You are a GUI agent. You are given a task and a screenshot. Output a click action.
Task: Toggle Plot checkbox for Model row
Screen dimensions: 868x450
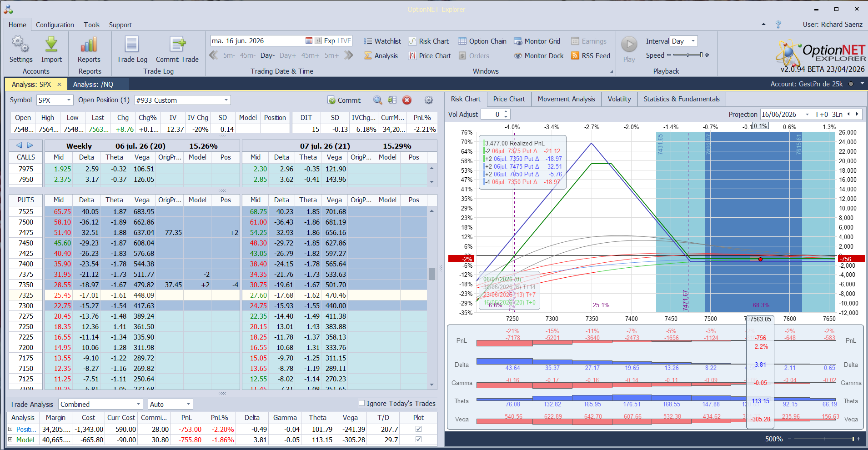(418, 440)
